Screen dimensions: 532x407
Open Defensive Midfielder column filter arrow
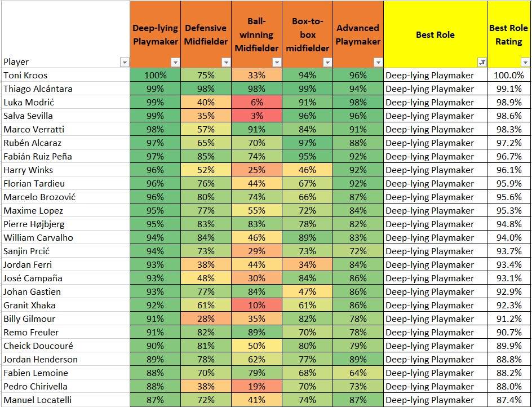click(226, 62)
